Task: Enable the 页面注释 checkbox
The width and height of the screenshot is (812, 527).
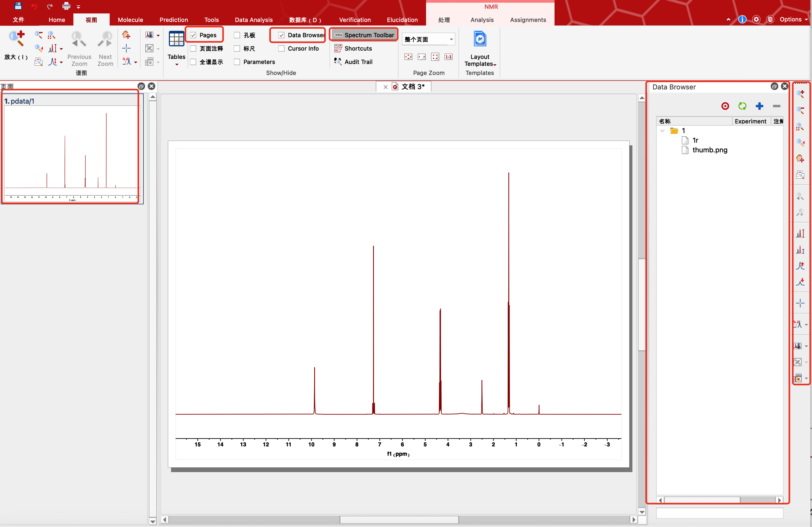Action: pos(193,48)
